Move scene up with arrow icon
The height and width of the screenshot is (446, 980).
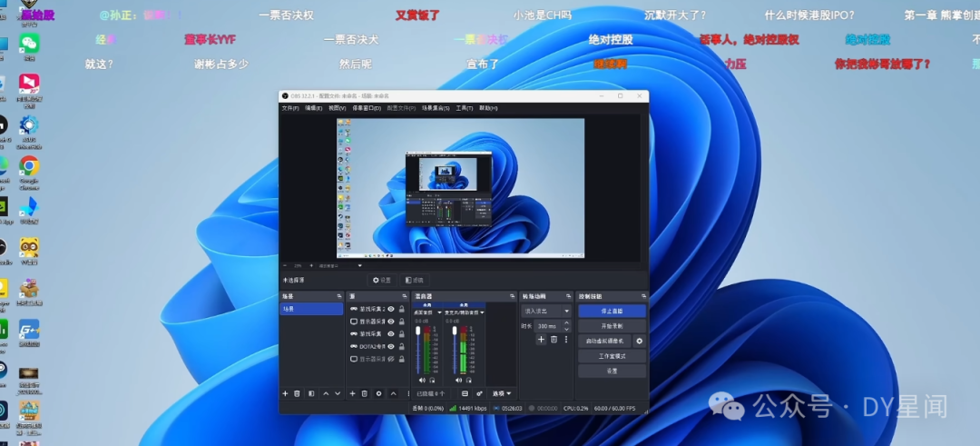(x=326, y=393)
